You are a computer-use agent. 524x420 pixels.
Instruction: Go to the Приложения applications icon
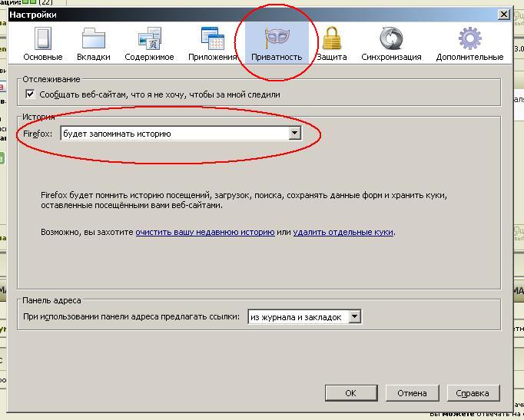212,38
